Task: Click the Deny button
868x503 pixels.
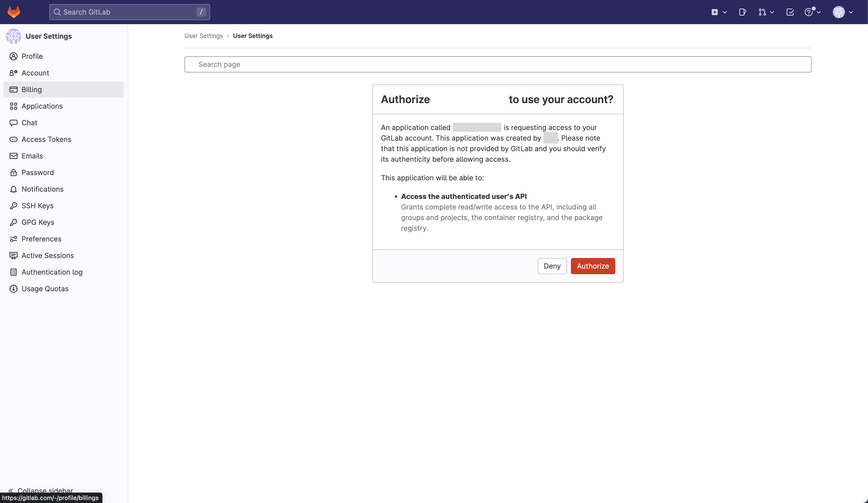Action: pos(552,266)
